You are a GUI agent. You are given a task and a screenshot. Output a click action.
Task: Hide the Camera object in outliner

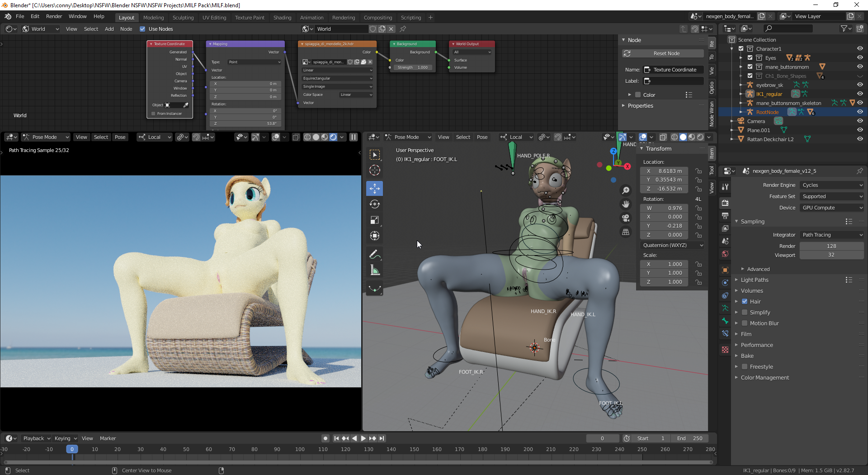pos(859,121)
